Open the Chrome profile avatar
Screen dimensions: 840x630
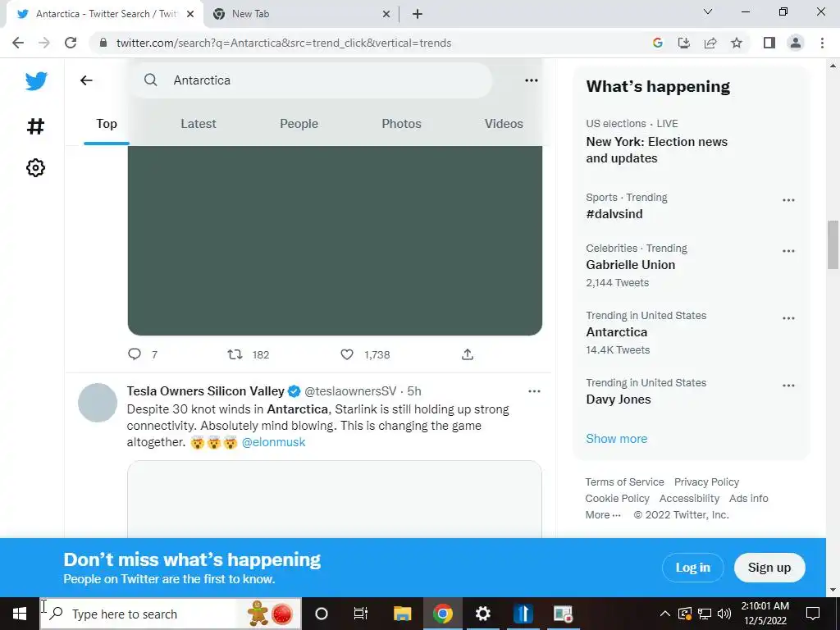tap(796, 43)
